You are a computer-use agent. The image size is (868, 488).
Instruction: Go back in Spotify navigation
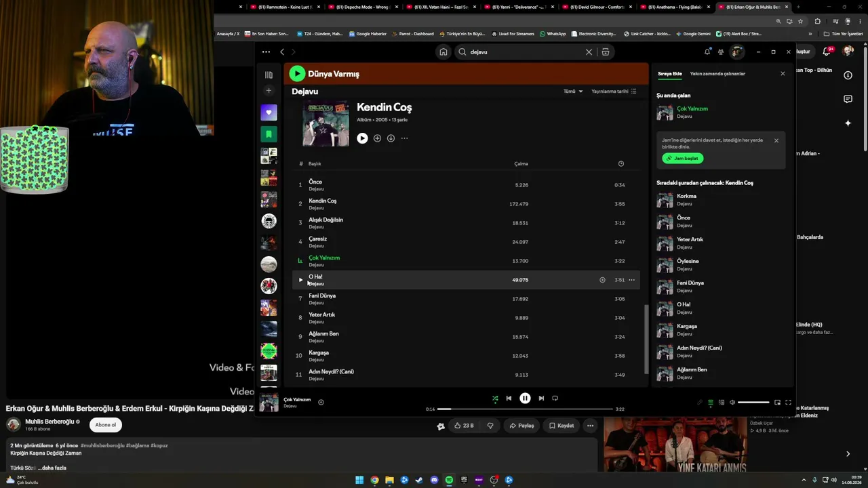[x=282, y=52]
